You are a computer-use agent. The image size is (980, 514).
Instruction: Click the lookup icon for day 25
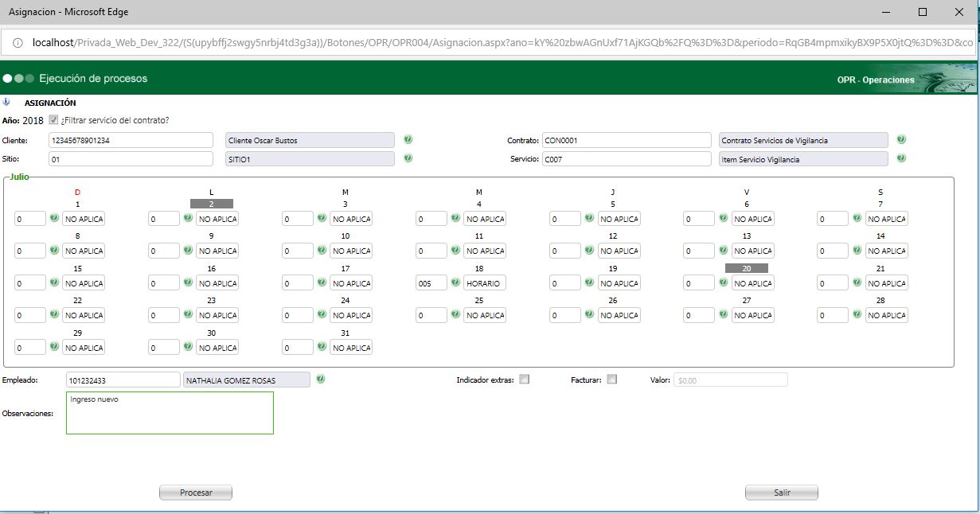tap(456, 314)
